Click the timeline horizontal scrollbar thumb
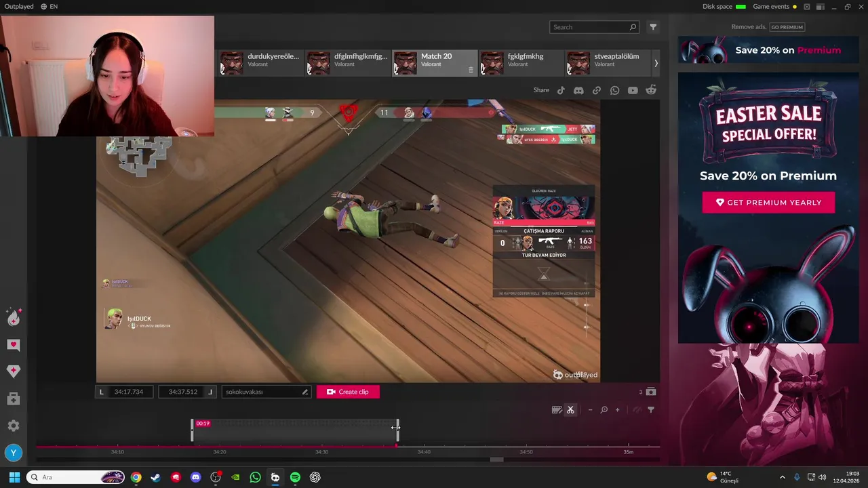 tap(497, 460)
